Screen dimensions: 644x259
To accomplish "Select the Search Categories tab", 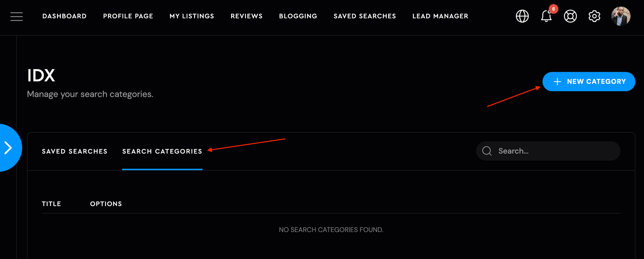I will [x=162, y=151].
